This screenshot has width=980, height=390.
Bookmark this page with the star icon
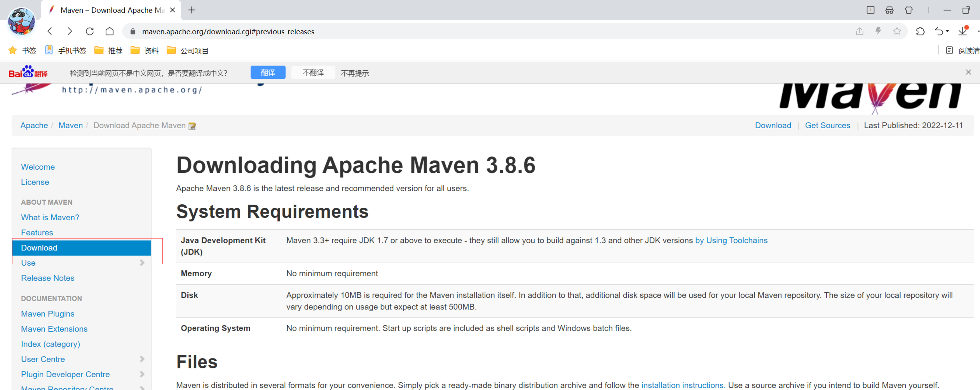click(897, 31)
